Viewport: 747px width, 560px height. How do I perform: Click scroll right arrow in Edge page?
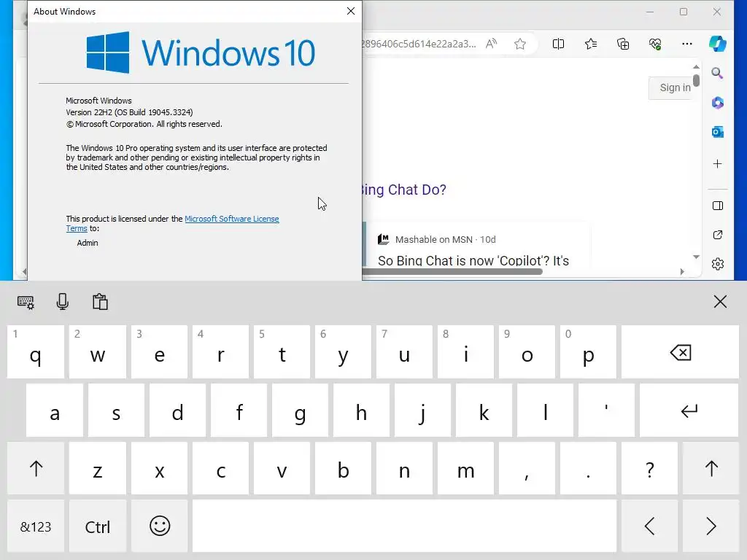682,272
